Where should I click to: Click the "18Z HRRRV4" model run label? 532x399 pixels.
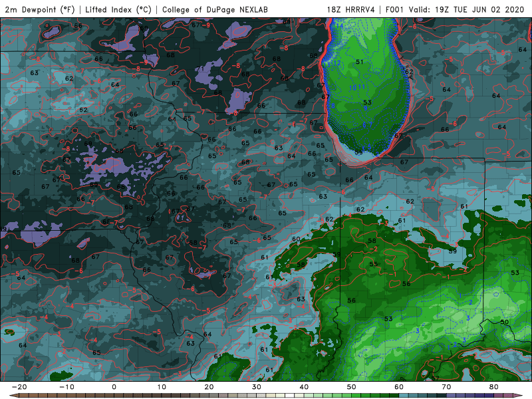[x=351, y=9]
